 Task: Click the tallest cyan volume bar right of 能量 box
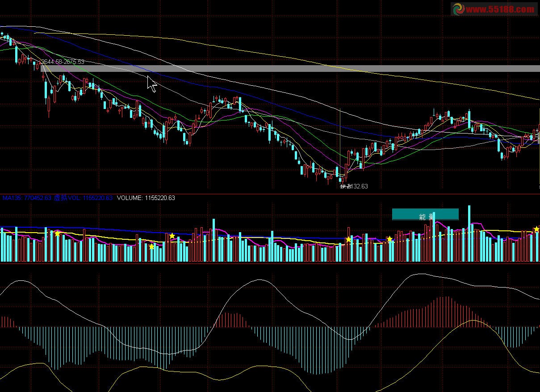tap(469, 234)
